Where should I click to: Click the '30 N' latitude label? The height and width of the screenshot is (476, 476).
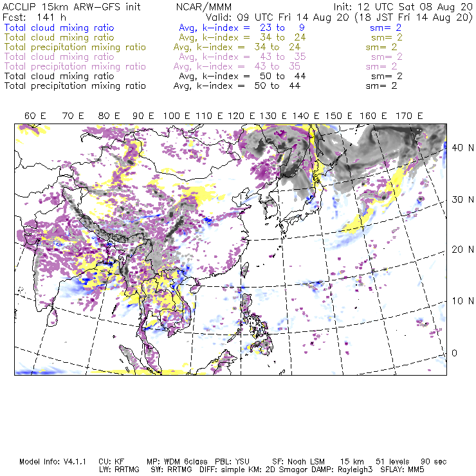(x=463, y=199)
